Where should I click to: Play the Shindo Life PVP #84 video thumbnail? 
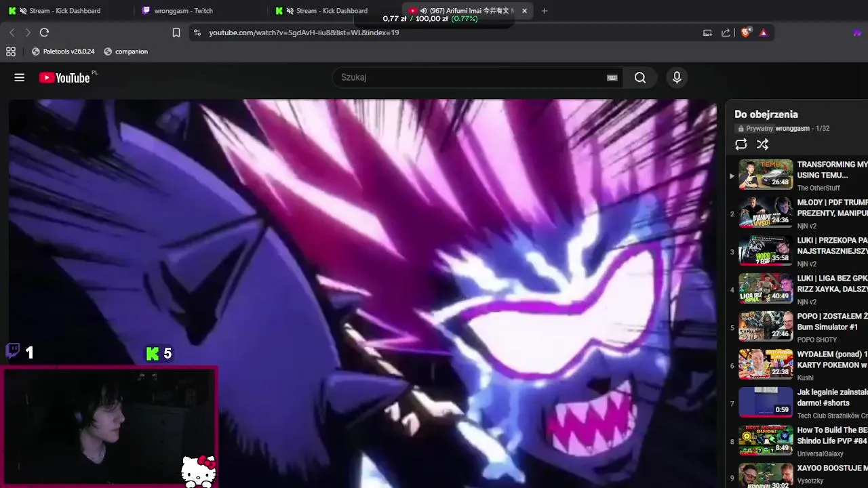[x=766, y=441]
